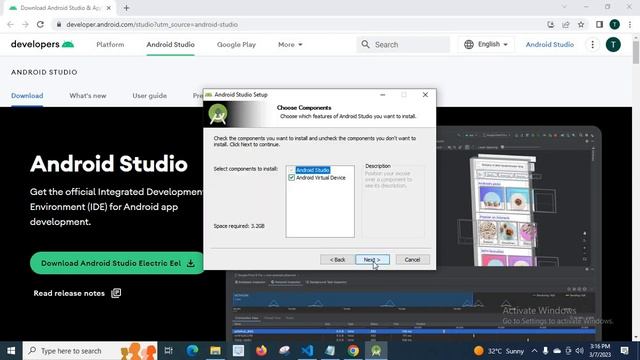Switch to the Download tab
The height and width of the screenshot is (360, 640).
coord(27,96)
